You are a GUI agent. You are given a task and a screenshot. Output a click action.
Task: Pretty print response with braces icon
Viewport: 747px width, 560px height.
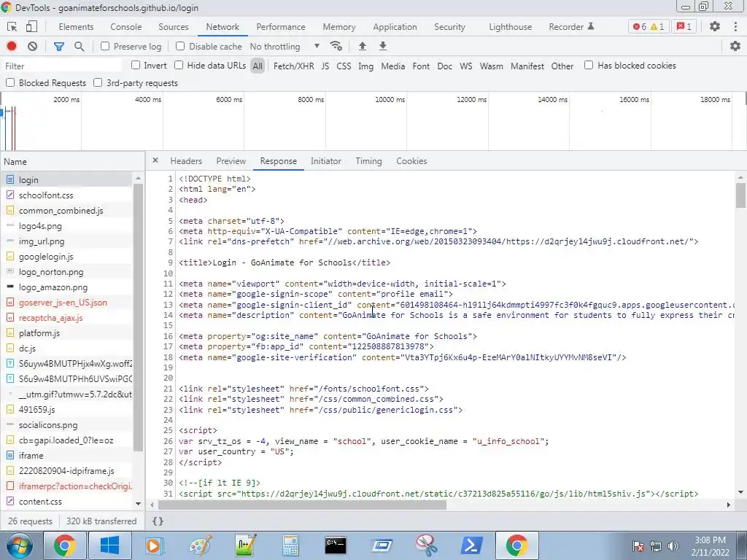click(158, 521)
